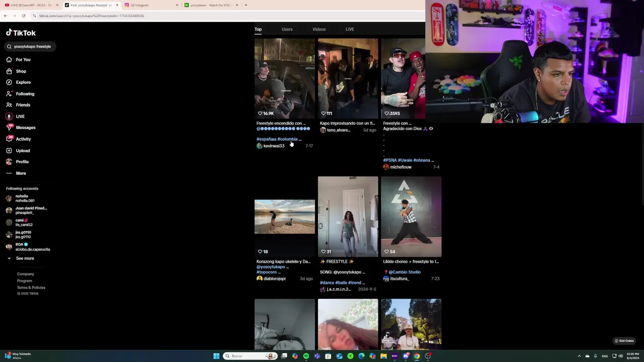Click the @Cambio Studio mention

pyautogui.click(x=405, y=272)
